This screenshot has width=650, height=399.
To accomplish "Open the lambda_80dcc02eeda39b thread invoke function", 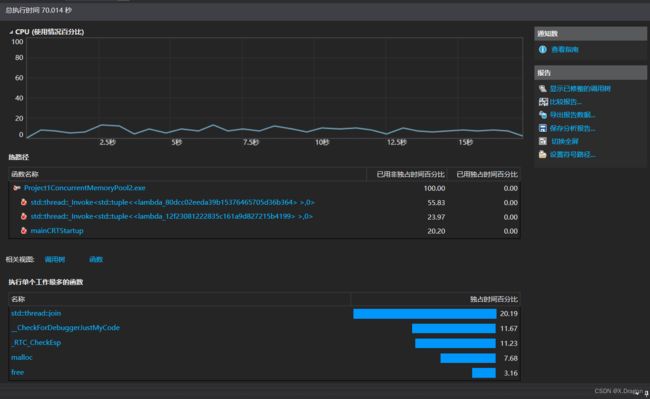I will (172, 202).
